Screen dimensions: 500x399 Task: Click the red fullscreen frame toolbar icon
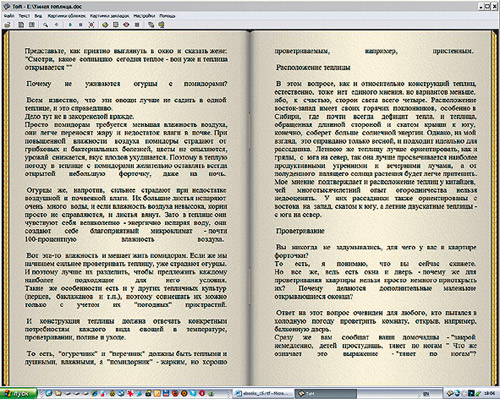click(91, 25)
